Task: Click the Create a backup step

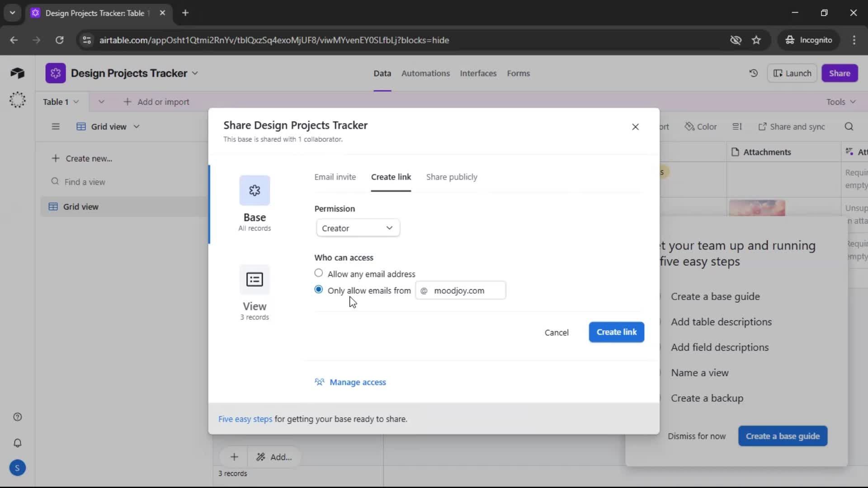Action: (707, 398)
